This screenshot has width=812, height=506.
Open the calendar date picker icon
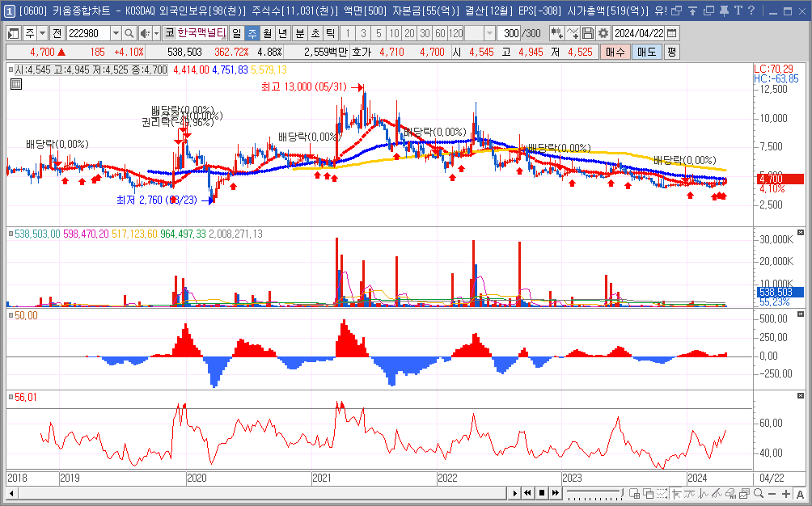tap(671, 34)
